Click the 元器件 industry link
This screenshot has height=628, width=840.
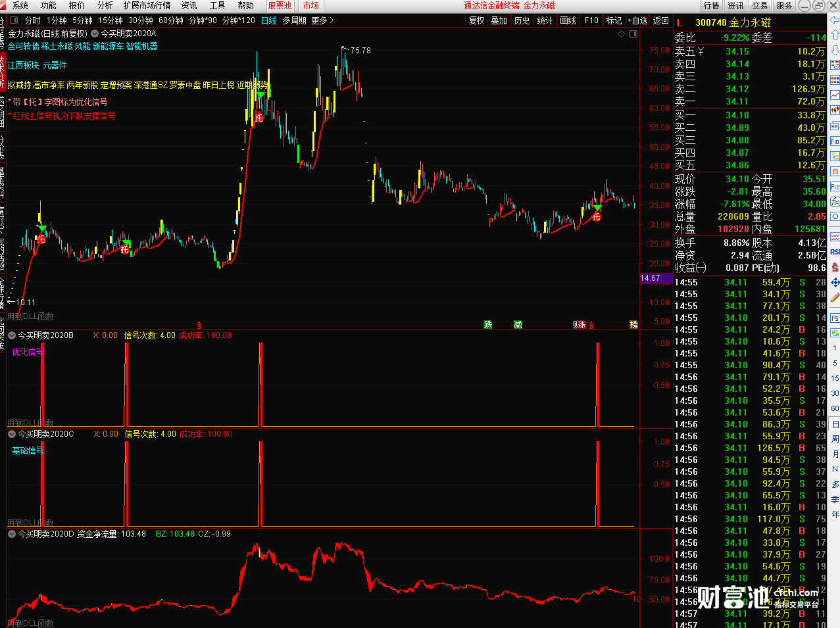(x=55, y=65)
